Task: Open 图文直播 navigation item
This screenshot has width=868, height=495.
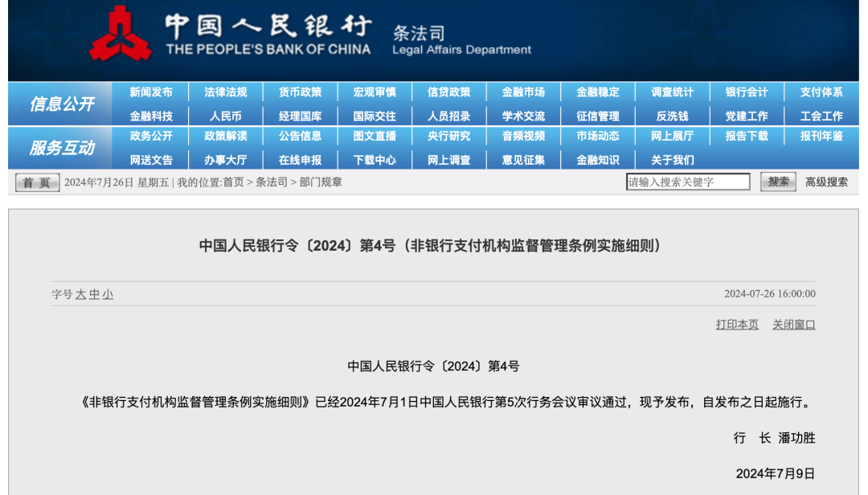Action: [x=375, y=137]
